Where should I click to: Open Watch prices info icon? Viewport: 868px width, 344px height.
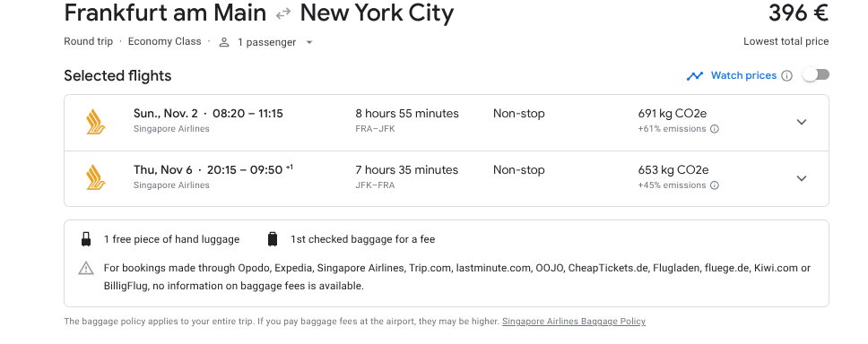point(786,76)
